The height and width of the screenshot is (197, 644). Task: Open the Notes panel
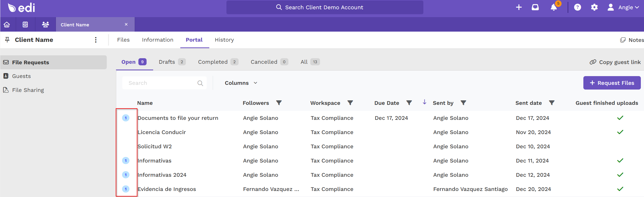pyautogui.click(x=632, y=40)
